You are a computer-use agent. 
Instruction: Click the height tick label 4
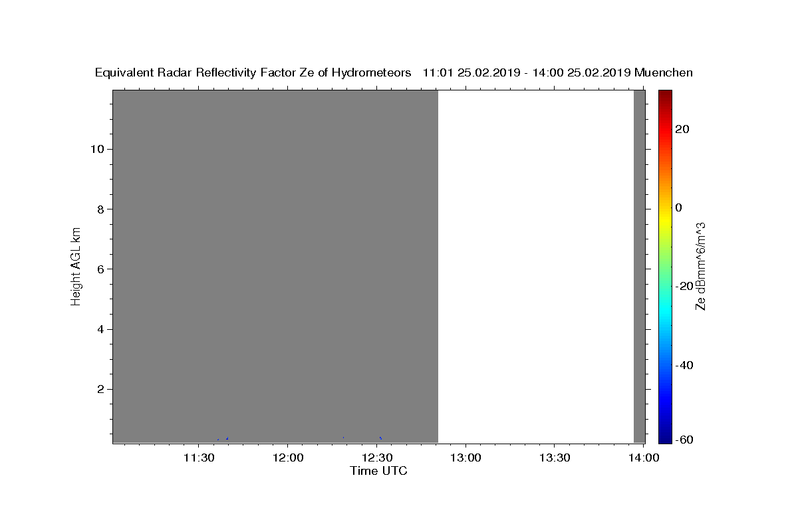coord(100,329)
